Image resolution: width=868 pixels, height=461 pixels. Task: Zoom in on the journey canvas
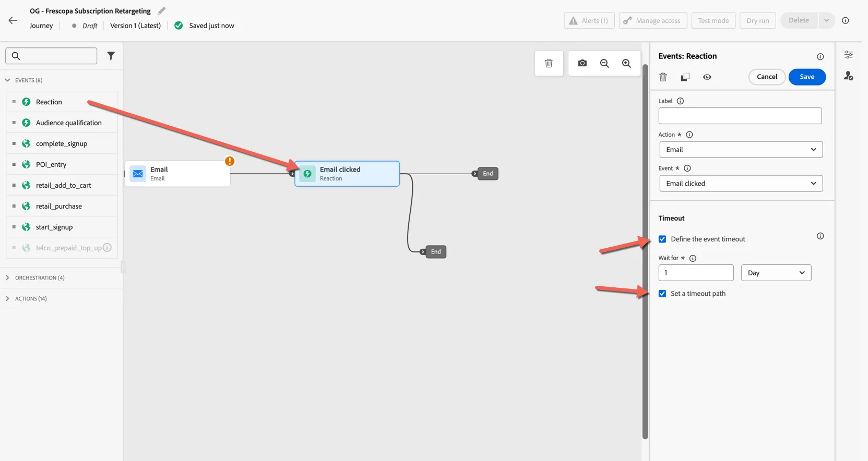[626, 63]
